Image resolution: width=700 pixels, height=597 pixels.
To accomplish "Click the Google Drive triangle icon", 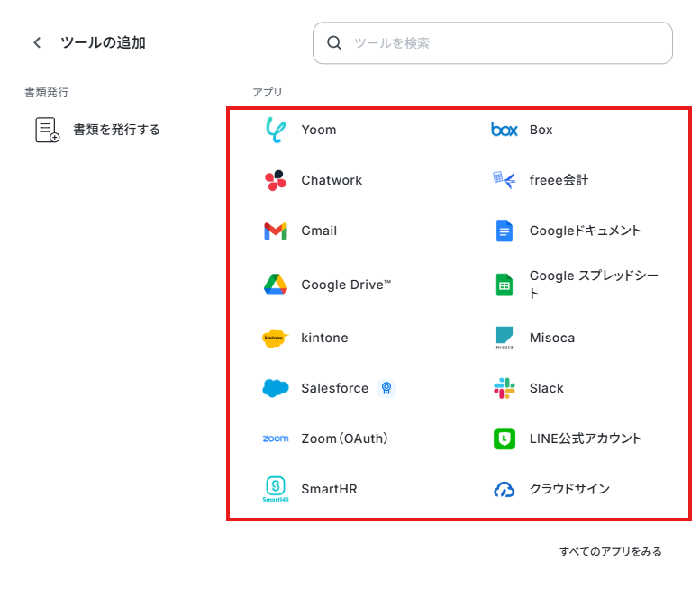I will (x=276, y=285).
